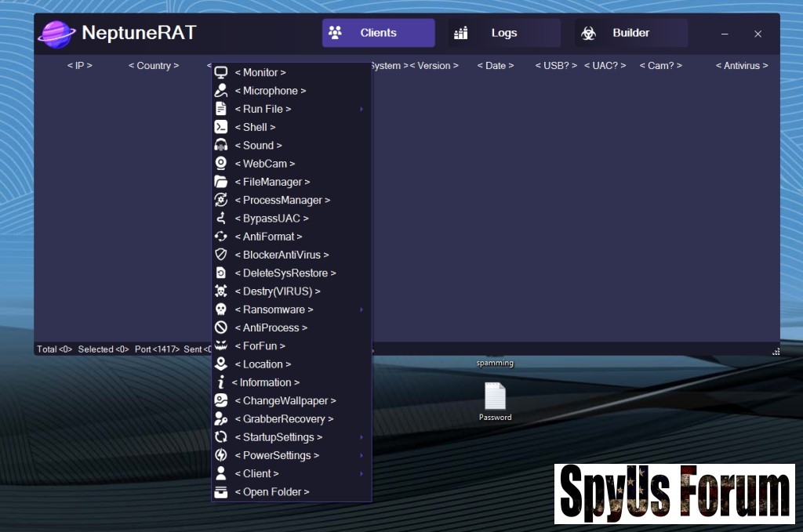Screen dimensions: 803x532
Task: Click the Shell terminal icon
Action: (x=221, y=127)
